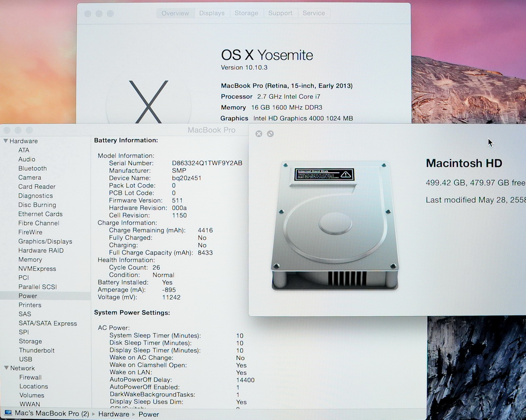Click the second round button in preview panel
This screenshot has height=420, width=526.
point(271,134)
